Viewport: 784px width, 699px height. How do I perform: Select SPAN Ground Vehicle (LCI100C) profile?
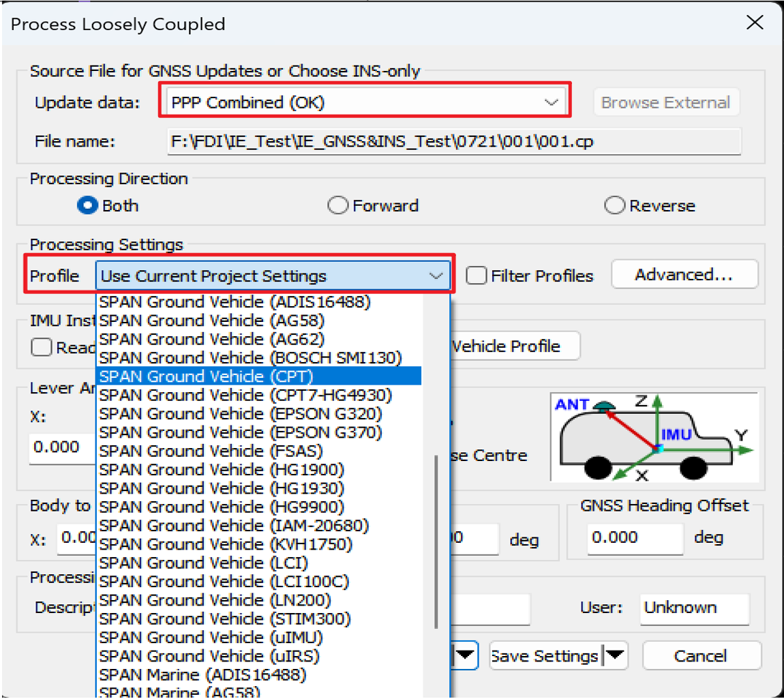click(x=259, y=582)
